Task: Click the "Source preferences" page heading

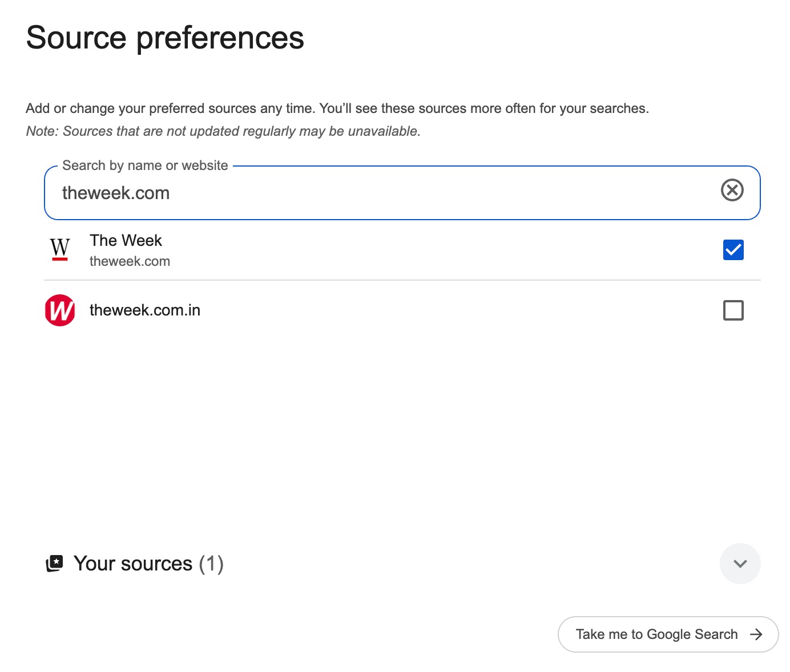Action: coord(165,38)
